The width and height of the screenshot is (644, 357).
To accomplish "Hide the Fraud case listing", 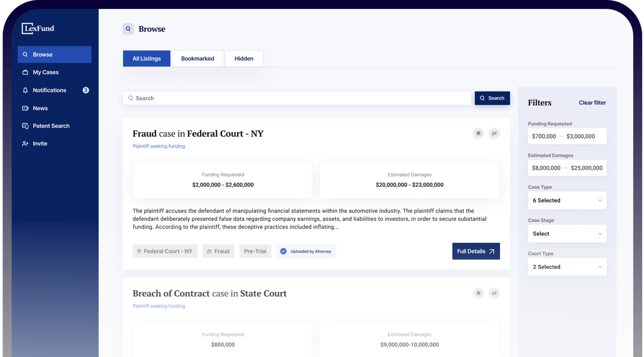I will point(494,134).
